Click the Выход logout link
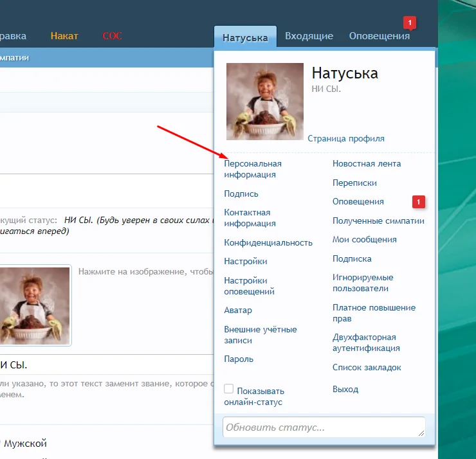476x459 pixels. (345, 389)
